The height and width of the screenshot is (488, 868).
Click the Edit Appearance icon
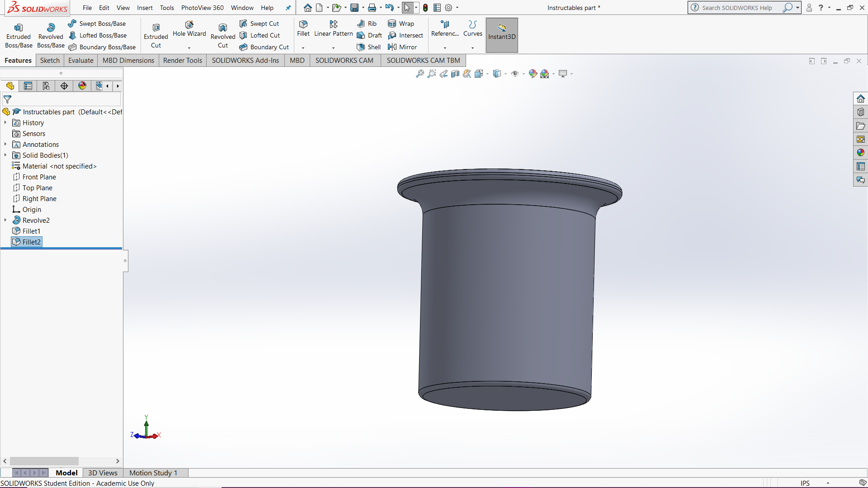pyautogui.click(x=533, y=74)
